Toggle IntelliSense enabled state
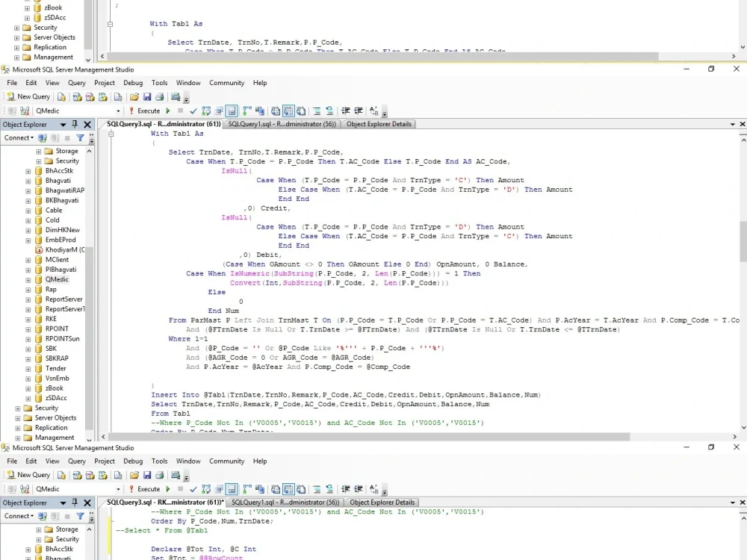 [x=231, y=110]
